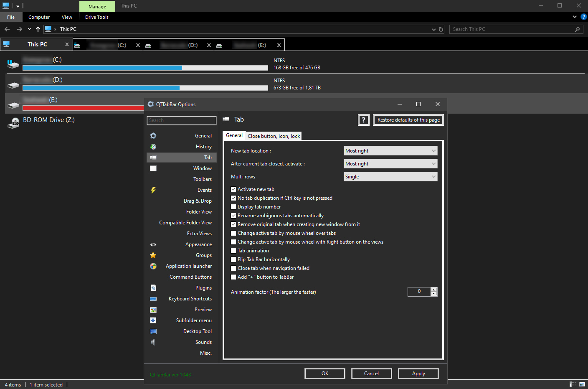The image size is (588, 389).
Task: Switch to details view in status bar
Action: tap(573, 384)
